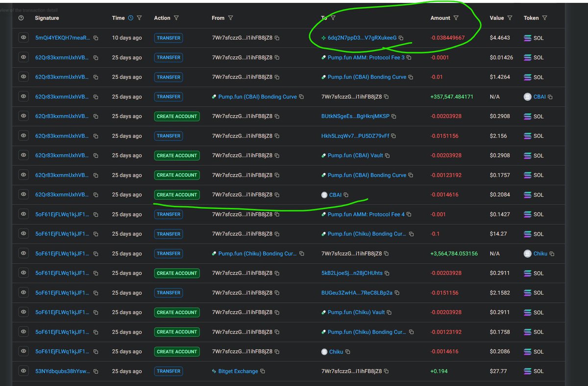The width and height of the screenshot is (588, 386).
Task: Click amount +0.194
Action: click(x=439, y=371)
